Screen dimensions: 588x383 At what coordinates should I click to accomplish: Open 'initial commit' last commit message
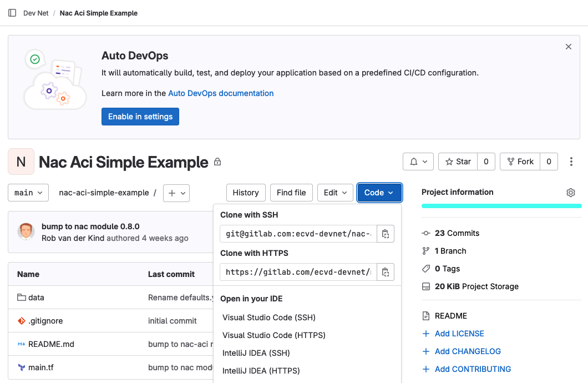point(172,321)
